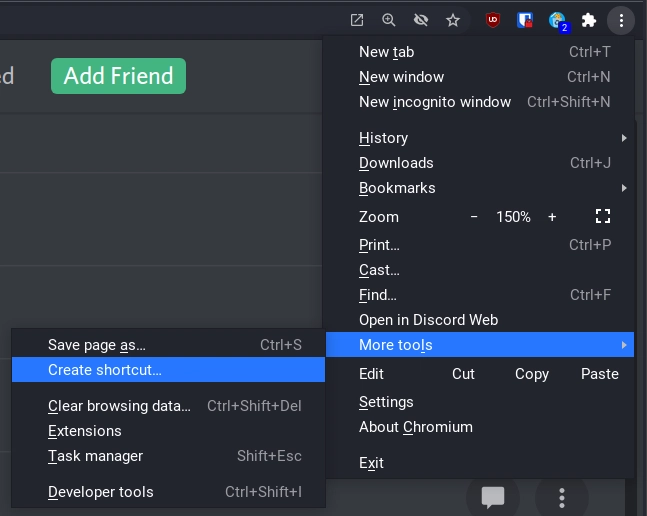
Task: Click the open in app icon in address bar
Action: 357,20
